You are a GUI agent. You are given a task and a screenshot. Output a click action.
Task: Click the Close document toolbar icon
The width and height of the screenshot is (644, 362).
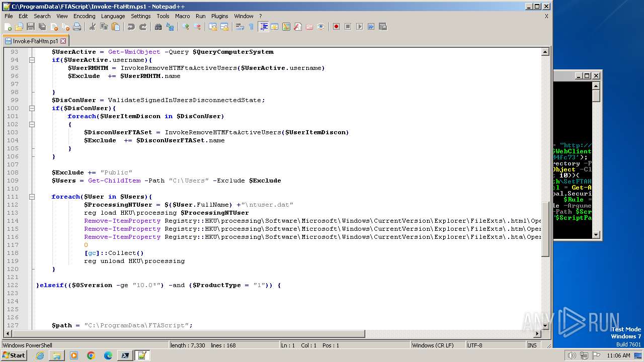click(53, 27)
